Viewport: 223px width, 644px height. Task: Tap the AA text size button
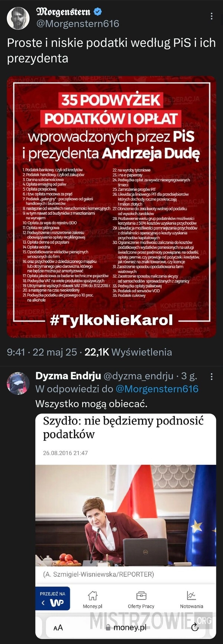click(x=58, y=628)
